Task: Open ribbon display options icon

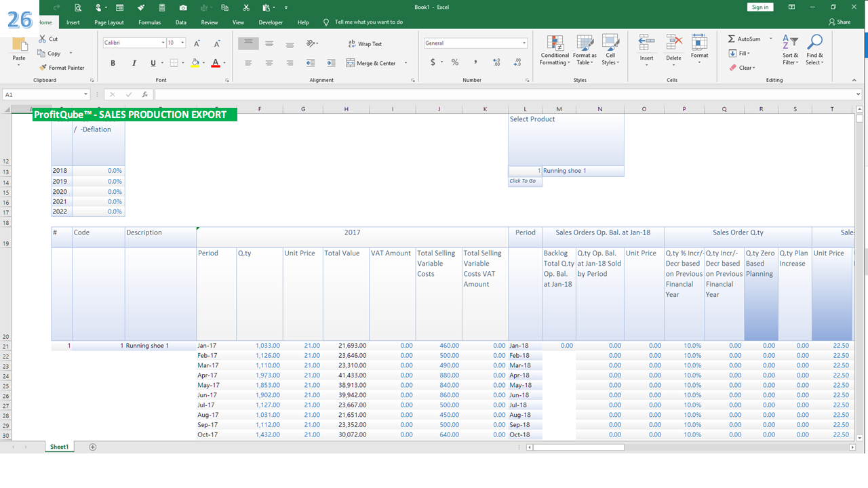Action: pyautogui.click(x=791, y=7)
